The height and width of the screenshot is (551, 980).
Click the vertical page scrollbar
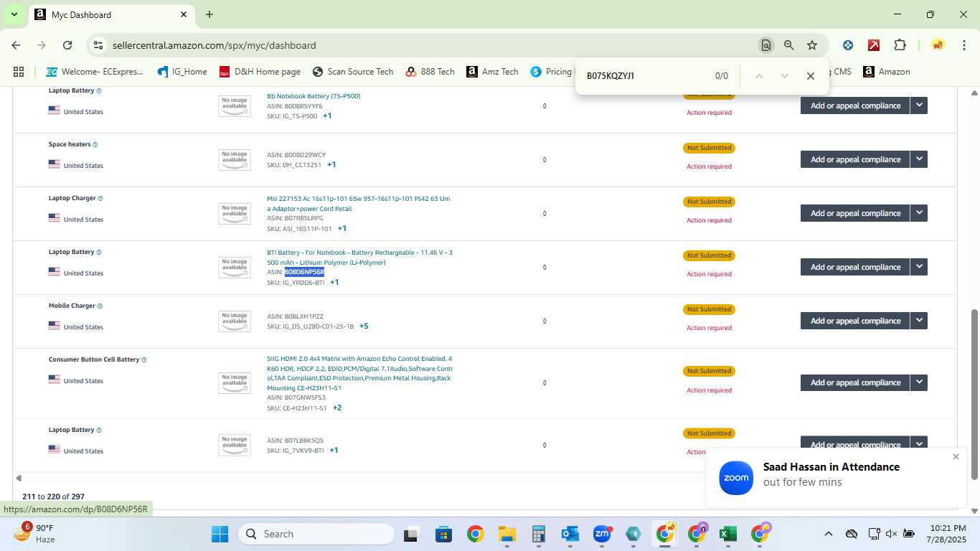(974, 395)
